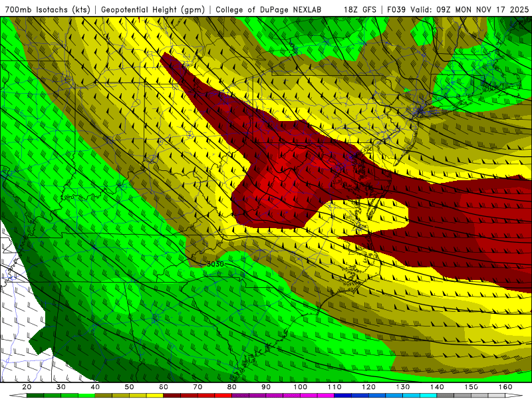532x399 pixels.
Task: Click the right arrow end of the color bar
Action: (513, 395)
